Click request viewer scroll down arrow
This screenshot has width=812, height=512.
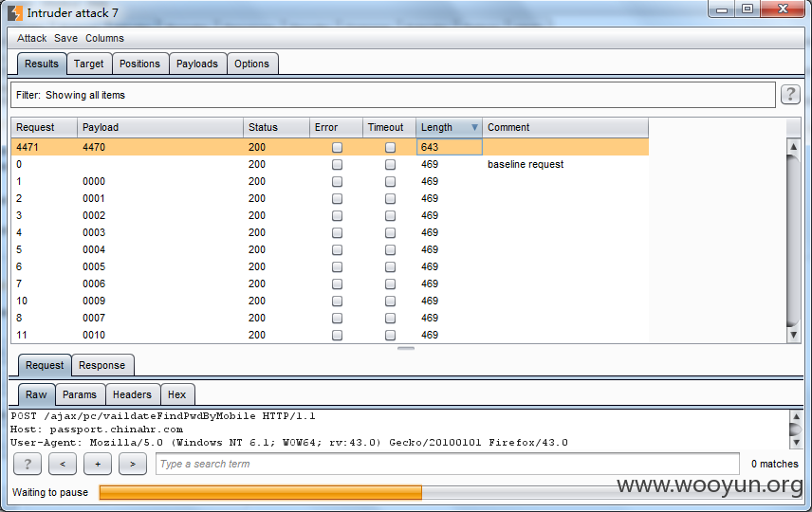click(x=796, y=442)
